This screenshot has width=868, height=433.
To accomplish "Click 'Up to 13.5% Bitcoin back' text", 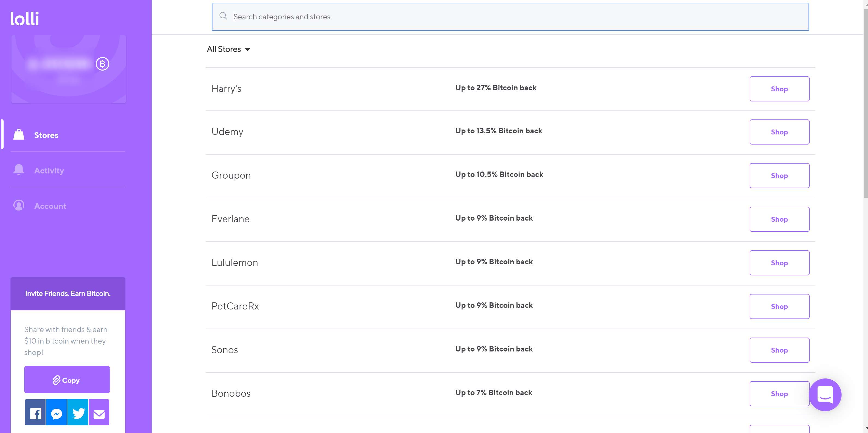I will pos(499,131).
